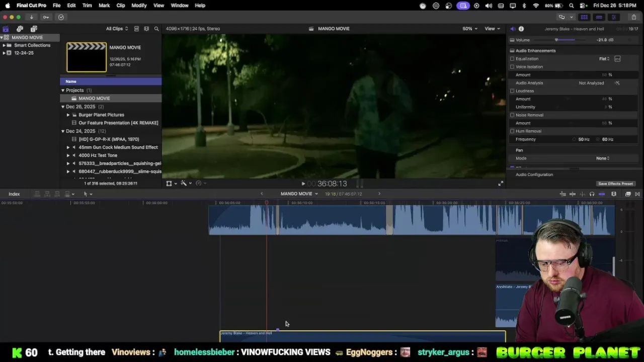Image resolution: width=644 pixels, height=362 pixels.
Task: Open the MANGO MOVIE timeline project dropdown
Action: (299, 194)
